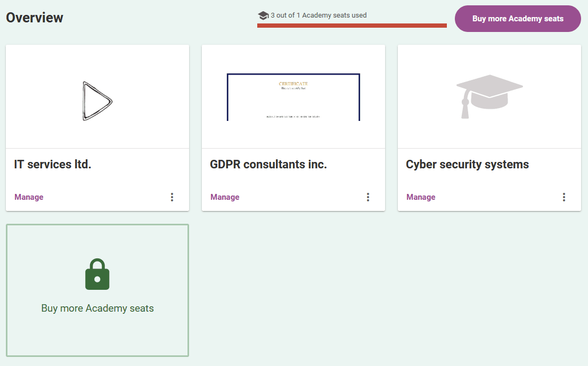Click the graduation cap icon beside seats used

(x=263, y=16)
